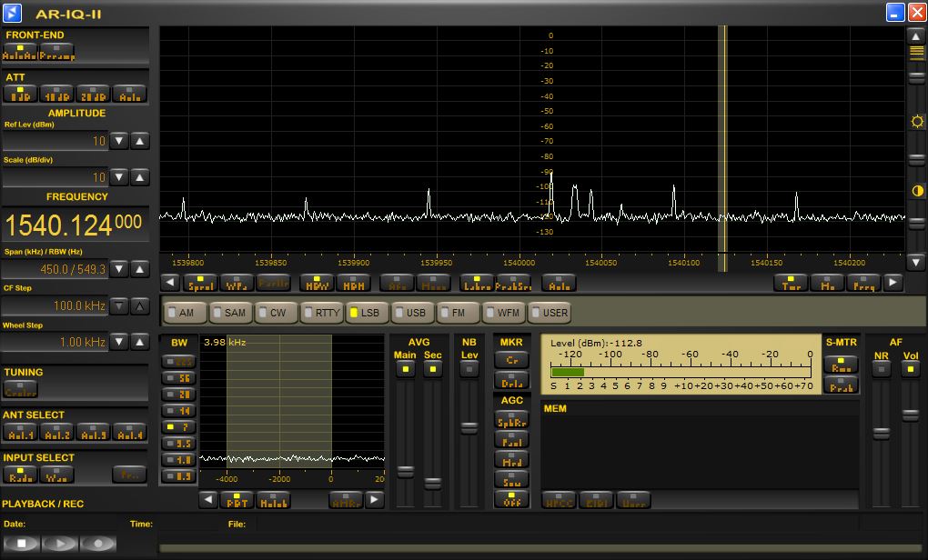Toggle PBT passband tuning button

tap(237, 500)
